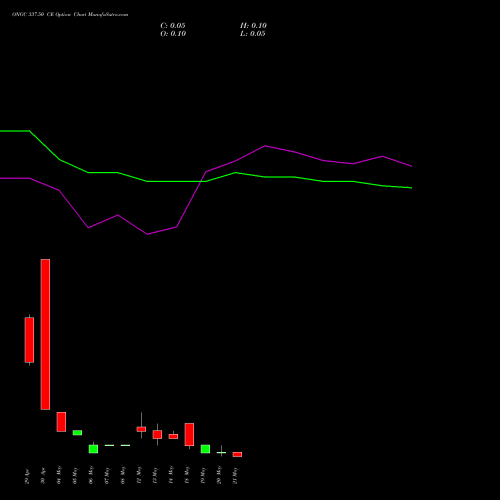Select the red candle for 12 May
500x500 pixels.
pos(141,429)
